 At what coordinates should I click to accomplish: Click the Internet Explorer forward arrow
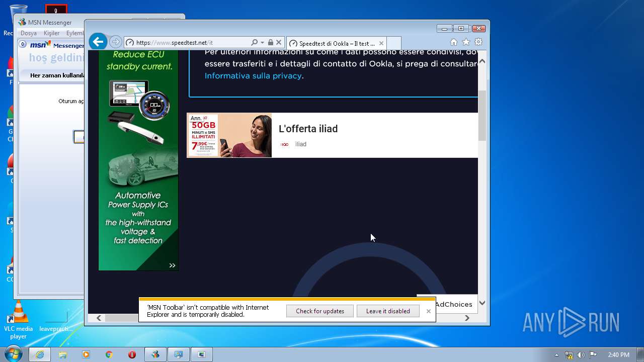pyautogui.click(x=115, y=42)
